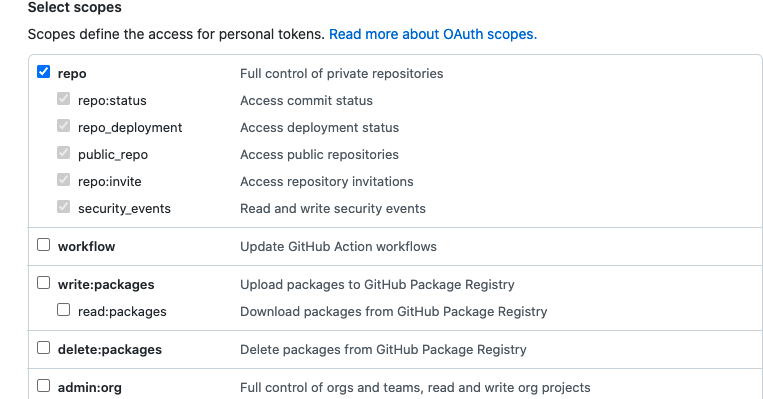Open Read more about OAuth scopes link

click(x=433, y=34)
